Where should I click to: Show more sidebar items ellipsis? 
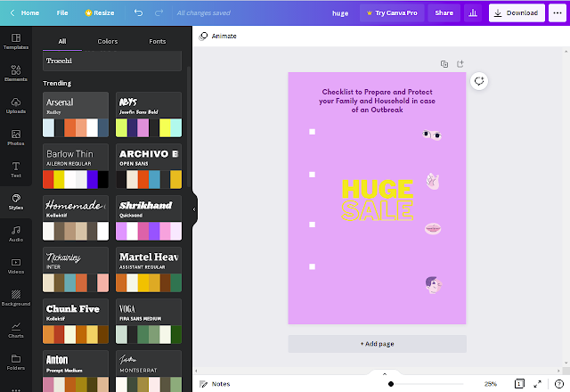tap(16, 390)
